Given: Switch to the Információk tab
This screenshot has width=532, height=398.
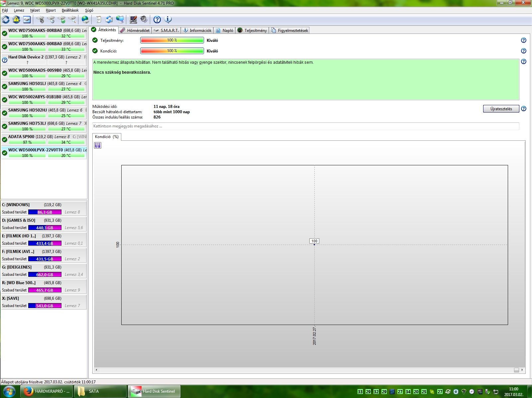Looking at the screenshot, I should click(x=197, y=30).
